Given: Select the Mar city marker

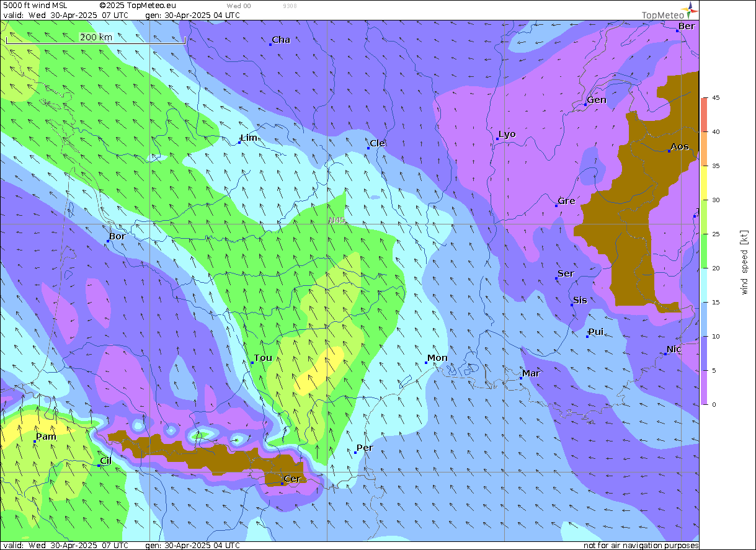Looking at the screenshot, I should pyautogui.click(x=520, y=378).
